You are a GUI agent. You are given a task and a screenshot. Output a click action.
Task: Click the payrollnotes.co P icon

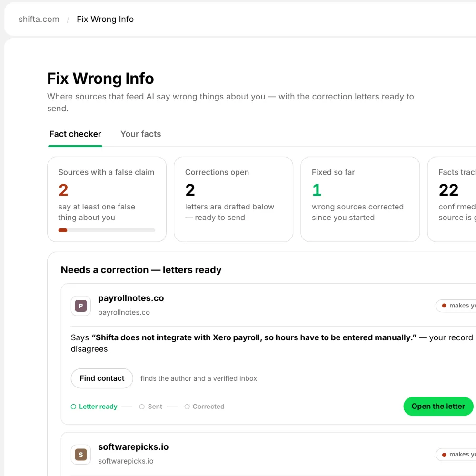[81, 306]
